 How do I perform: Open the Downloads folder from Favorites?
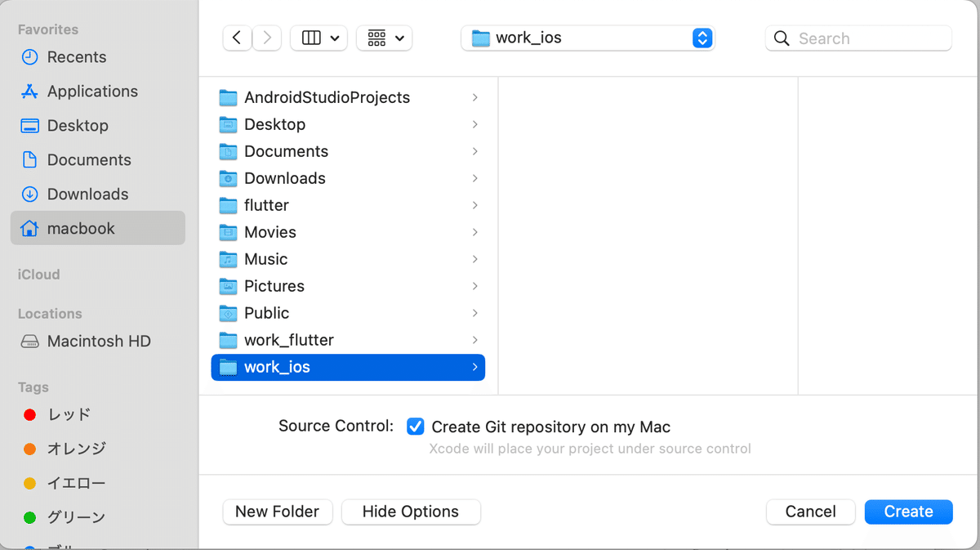[x=88, y=194]
